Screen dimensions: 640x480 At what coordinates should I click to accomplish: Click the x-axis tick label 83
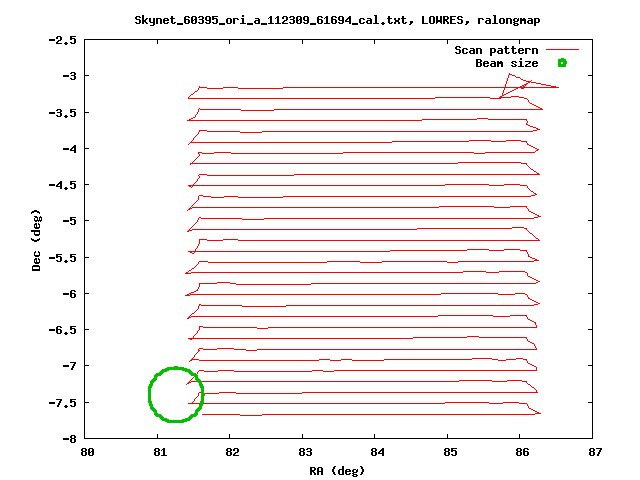[x=305, y=452]
